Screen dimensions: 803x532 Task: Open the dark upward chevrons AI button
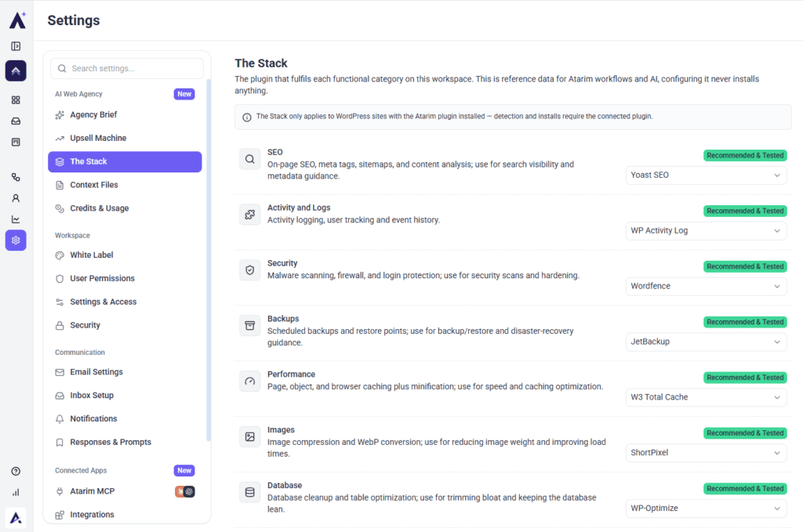tap(16, 71)
